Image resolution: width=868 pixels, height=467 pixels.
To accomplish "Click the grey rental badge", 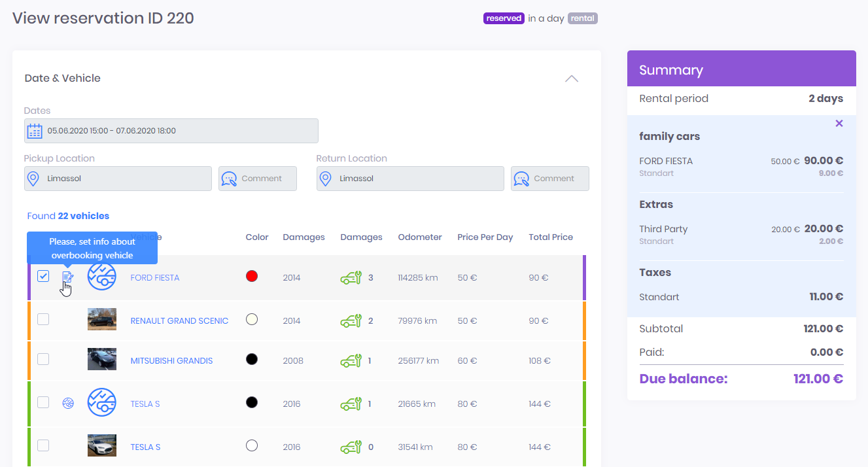I will tap(583, 18).
